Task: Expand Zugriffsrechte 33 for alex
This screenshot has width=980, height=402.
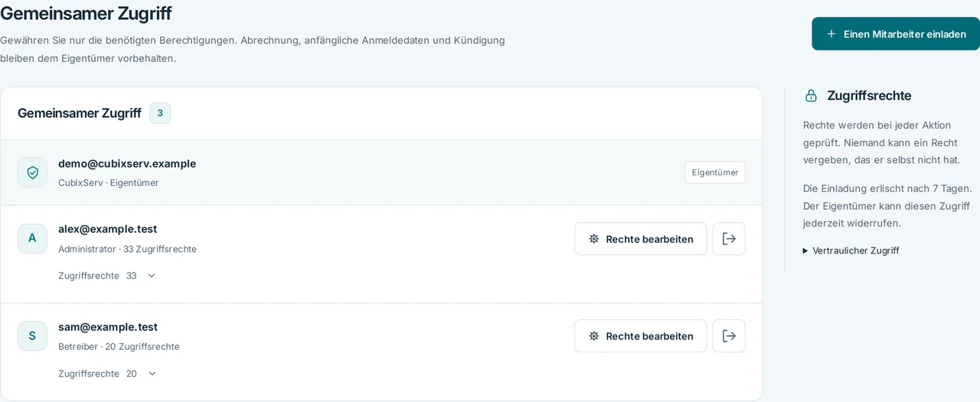Action: tap(107, 276)
